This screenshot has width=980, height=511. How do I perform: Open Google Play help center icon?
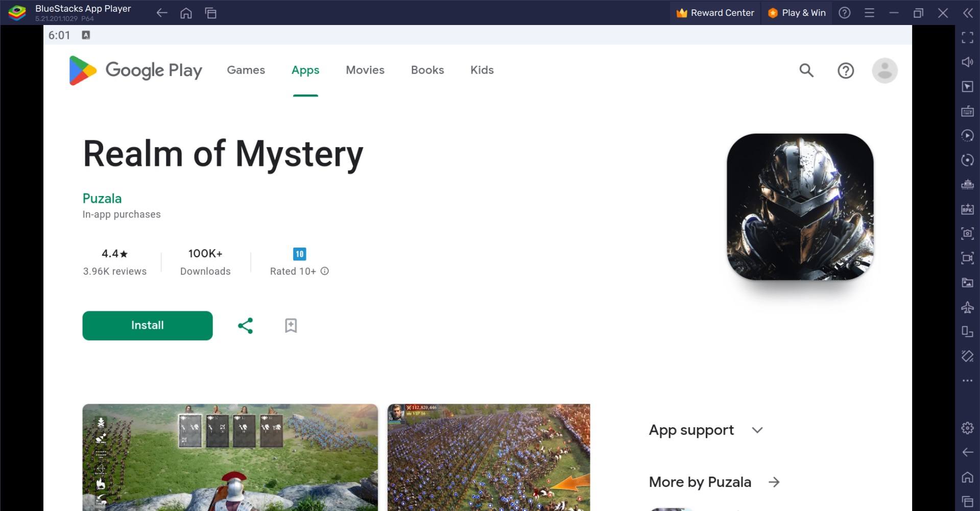click(846, 70)
